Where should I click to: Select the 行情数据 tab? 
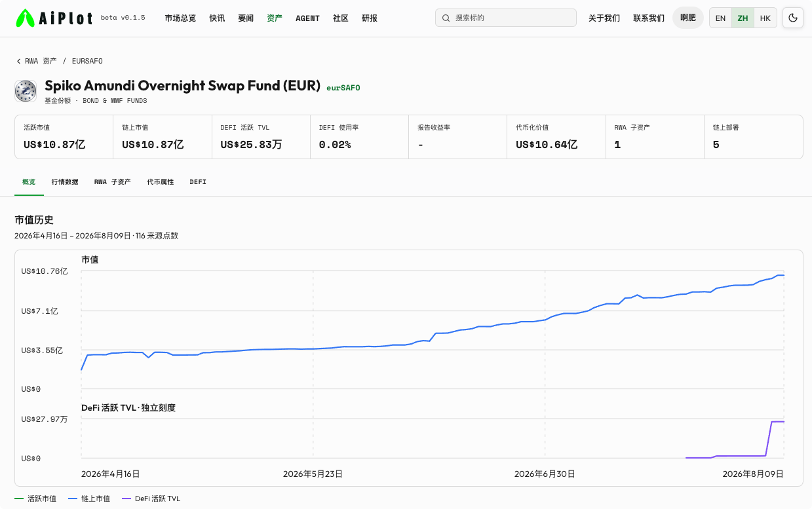point(65,181)
